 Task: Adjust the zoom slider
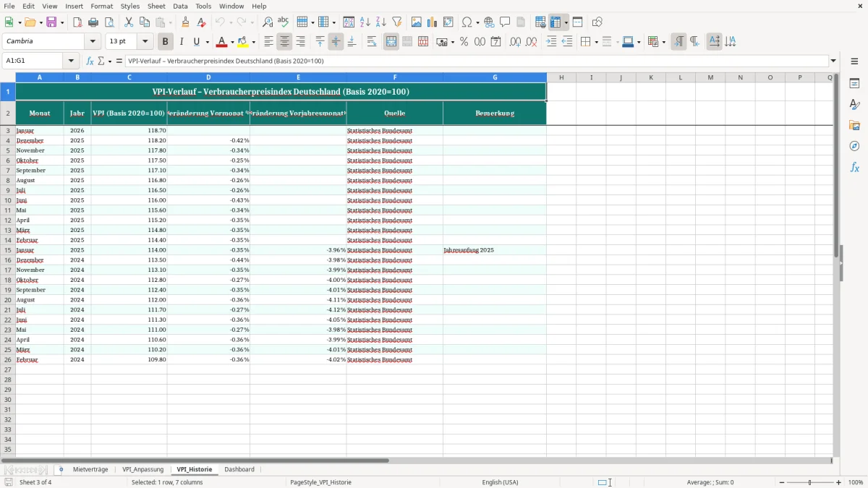809,482
